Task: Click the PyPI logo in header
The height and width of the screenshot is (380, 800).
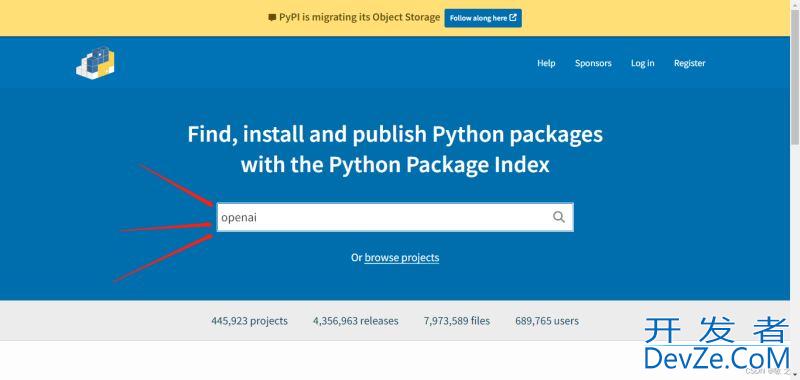Action: pos(95,62)
